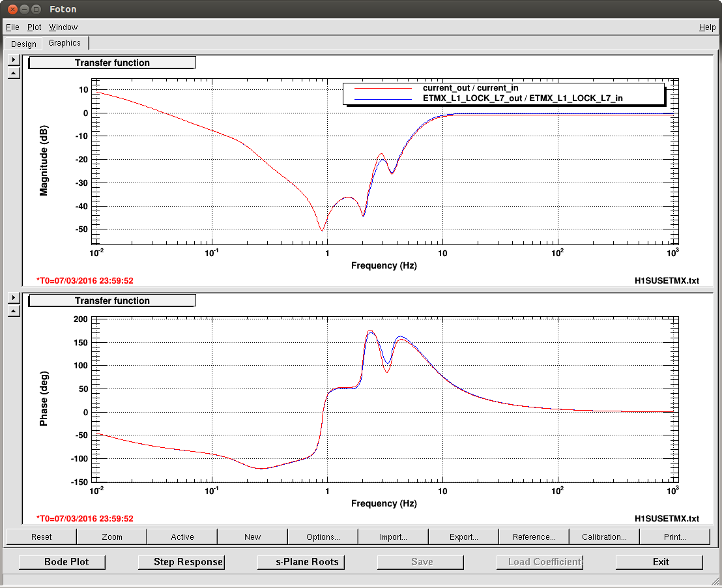Click right-arrow expander beside magnitude plot
This screenshot has width=722, height=588.
pos(14,59)
